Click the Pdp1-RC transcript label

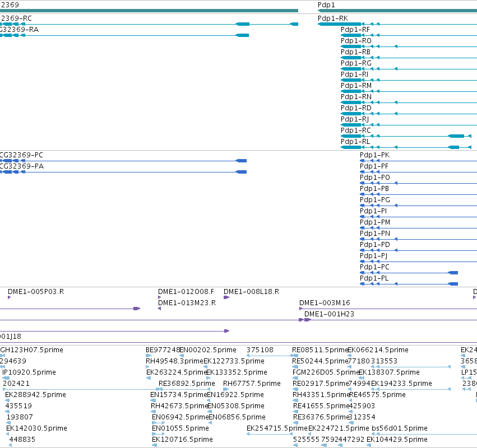[355, 130]
